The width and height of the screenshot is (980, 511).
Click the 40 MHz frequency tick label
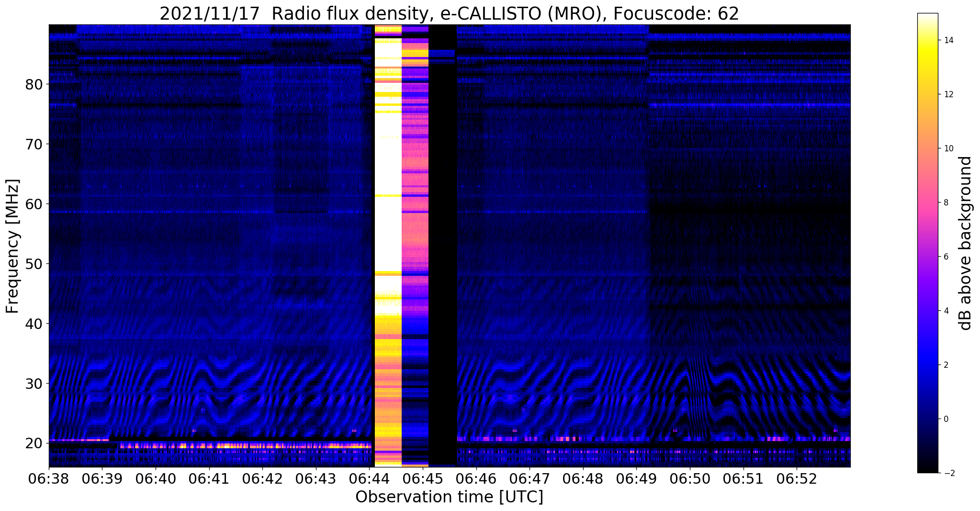pos(34,324)
